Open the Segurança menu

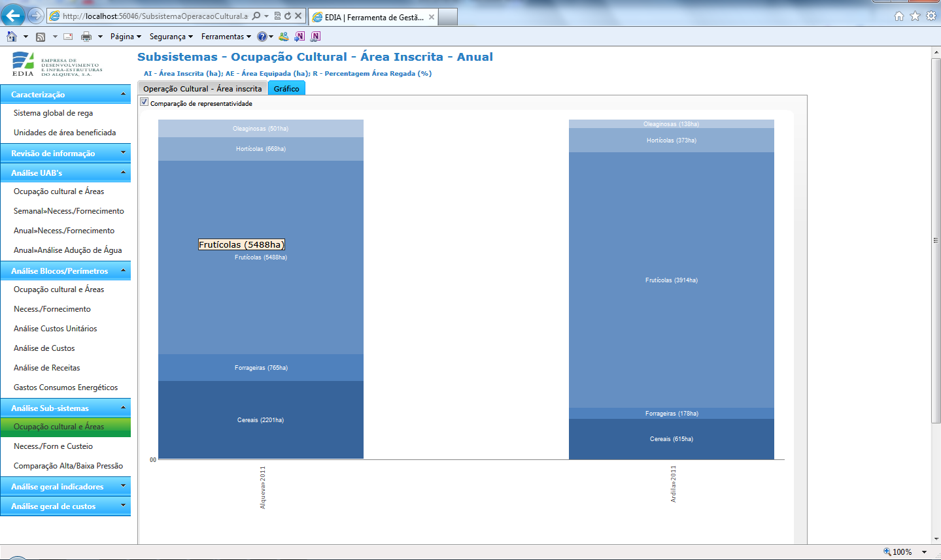(171, 37)
